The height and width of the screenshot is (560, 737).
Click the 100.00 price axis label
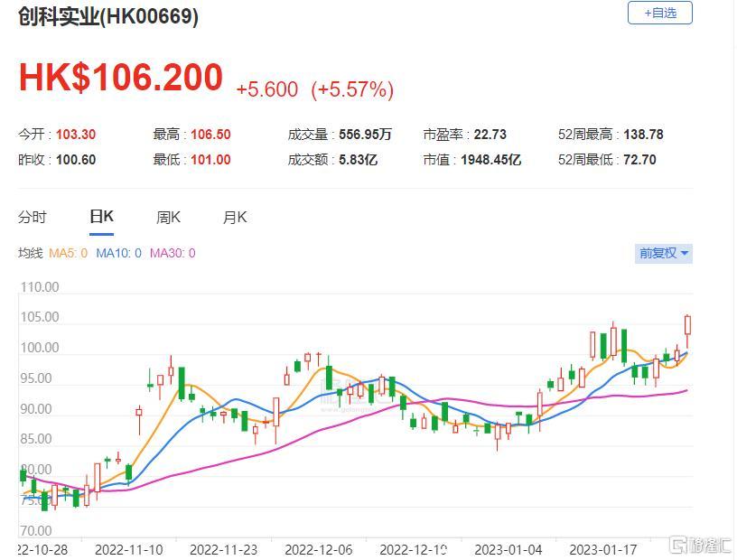(40, 348)
